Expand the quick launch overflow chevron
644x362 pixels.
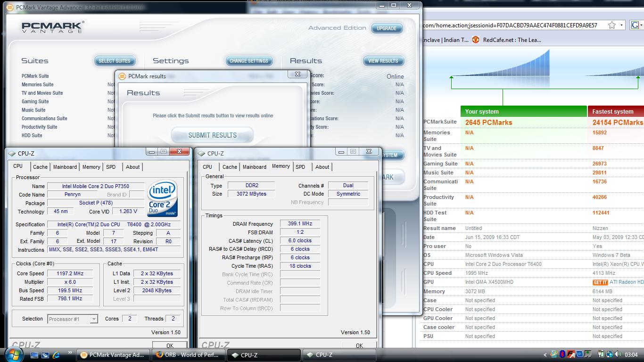(x=70, y=353)
